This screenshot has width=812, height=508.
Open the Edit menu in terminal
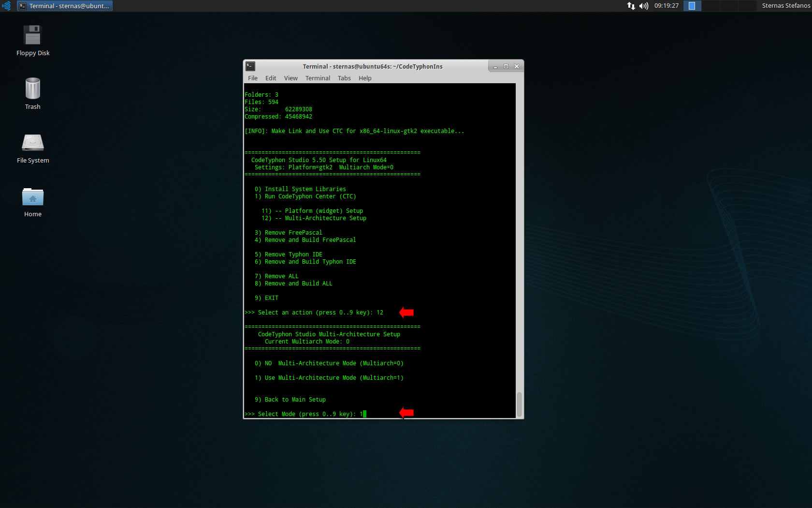pyautogui.click(x=271, y=78)
